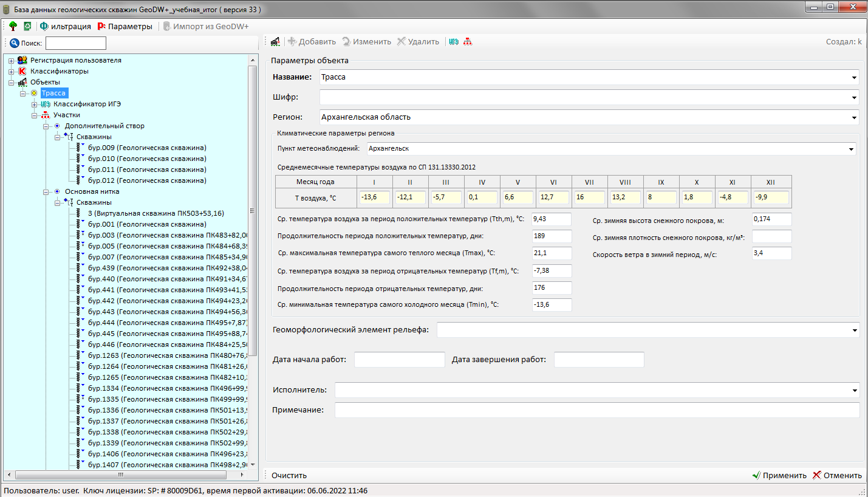This screenshot has width=868, height=497.
Task: Click the red sections hierarchy toolbar icon
Action: [x=467, y=42]
